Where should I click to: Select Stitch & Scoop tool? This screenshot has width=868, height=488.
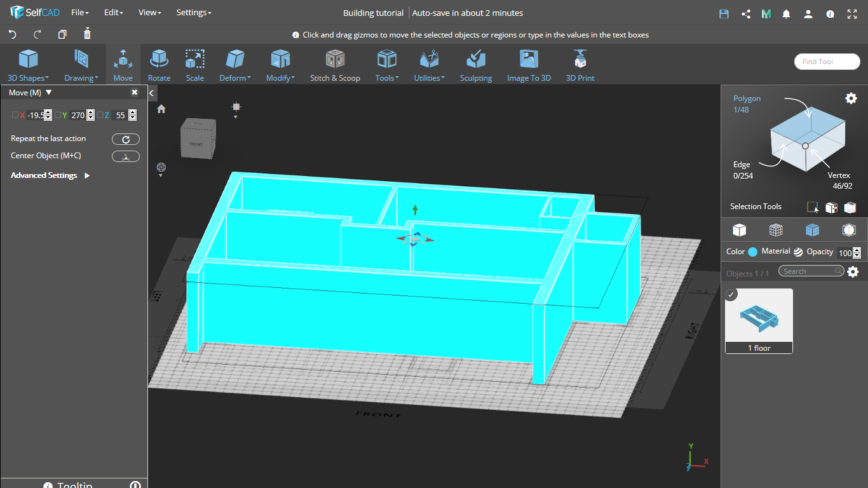click(x=335, y=65)
